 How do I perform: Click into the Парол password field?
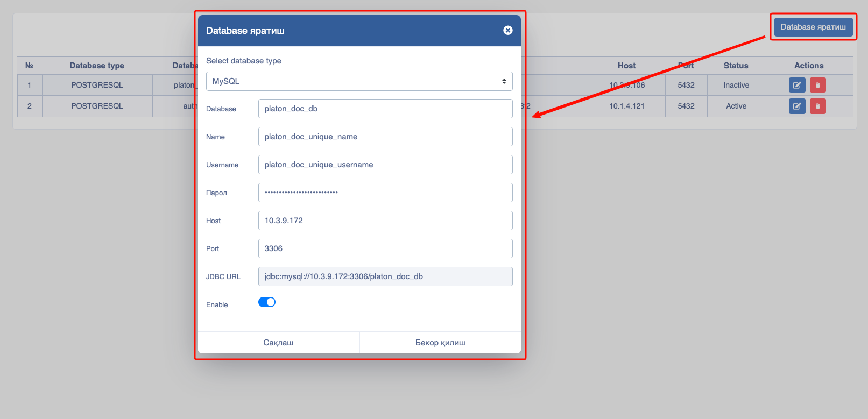385,193
